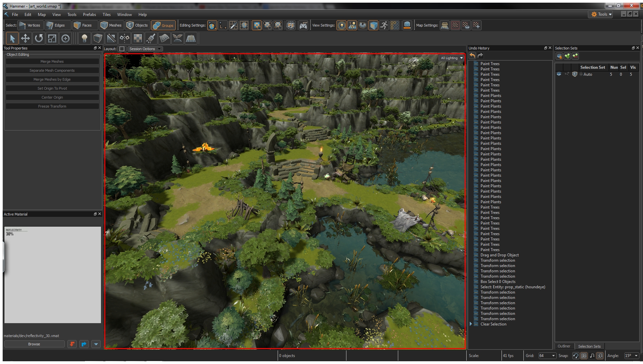Click the undo arrow in Undo History
The height and width of the screenshot is (364, 643).
coord(472,56)
